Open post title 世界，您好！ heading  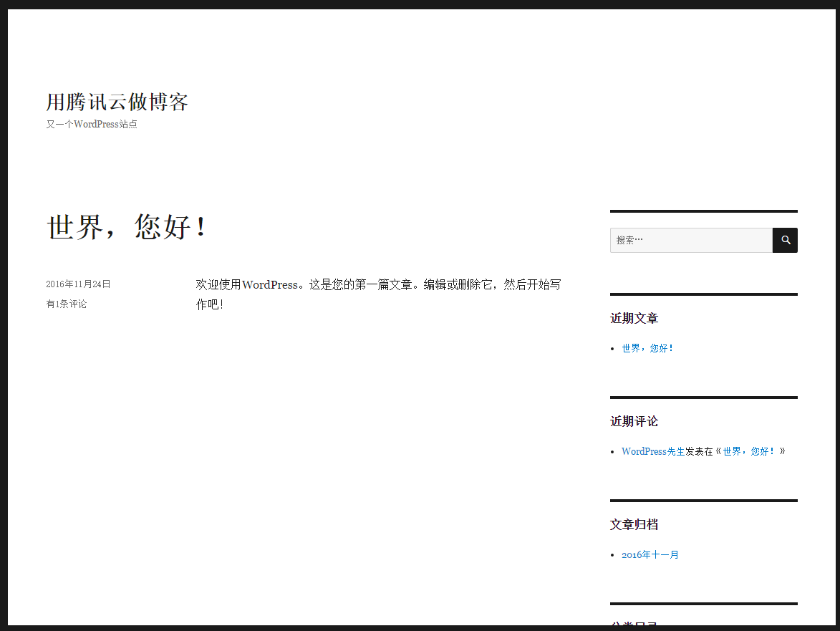pyautogui.click(x=127, y=226)
